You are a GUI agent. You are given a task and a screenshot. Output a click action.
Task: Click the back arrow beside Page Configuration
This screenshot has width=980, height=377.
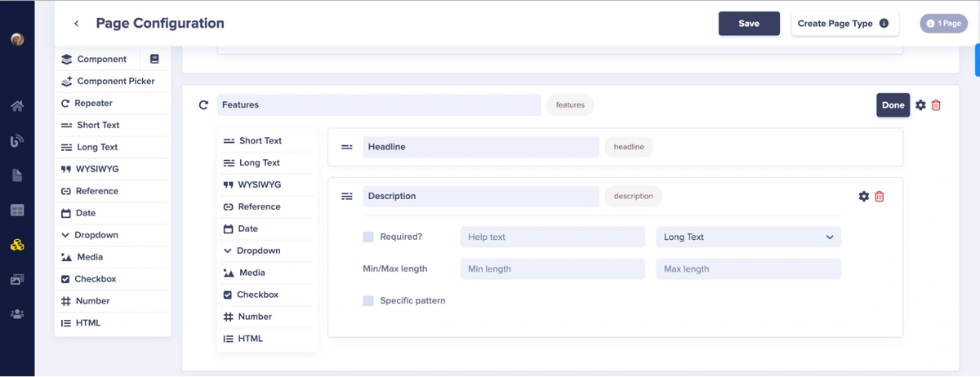click(77, 24)
